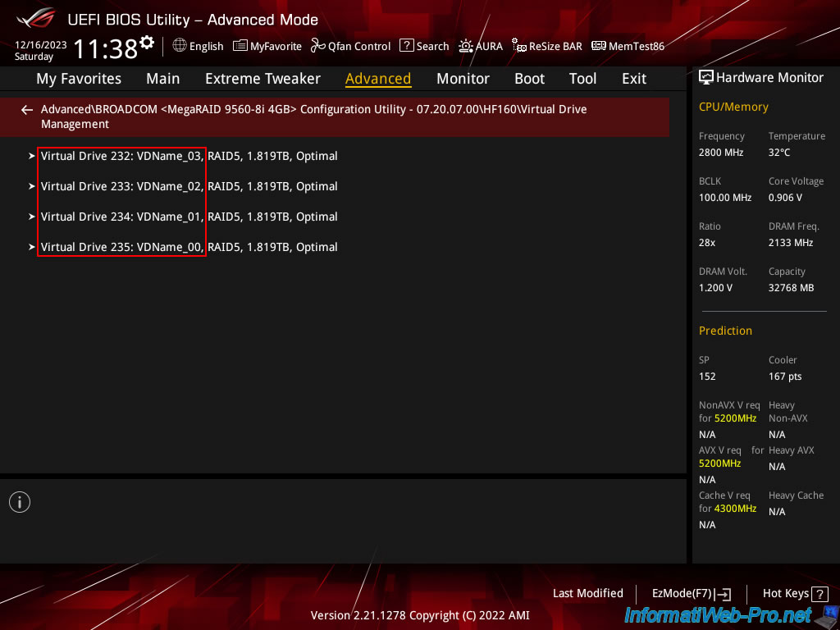
Task: Click the MyFavorite list icon
Action: click(x=240, y=46)
